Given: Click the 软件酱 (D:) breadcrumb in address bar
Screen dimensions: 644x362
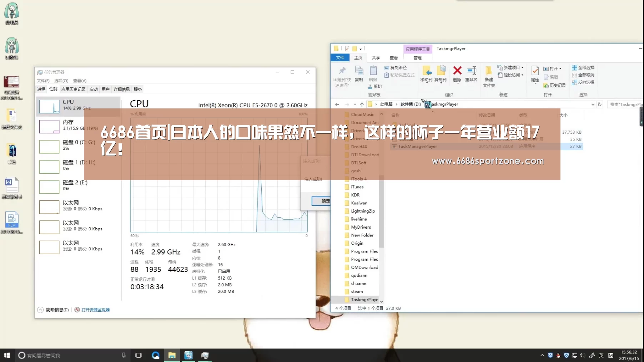Looking at the screenshot, I should pyautogui.click(x=411, y=104).
